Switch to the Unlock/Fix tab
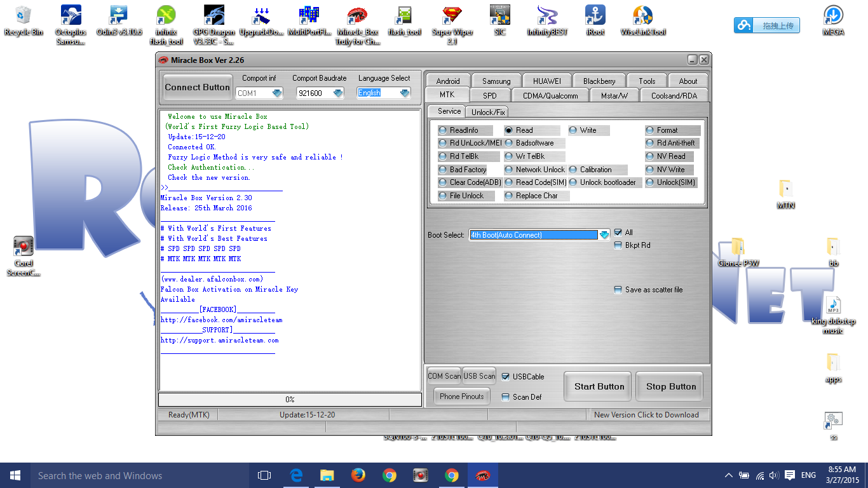The width and height of the screenshot is (868, 488). click(488, 112)
